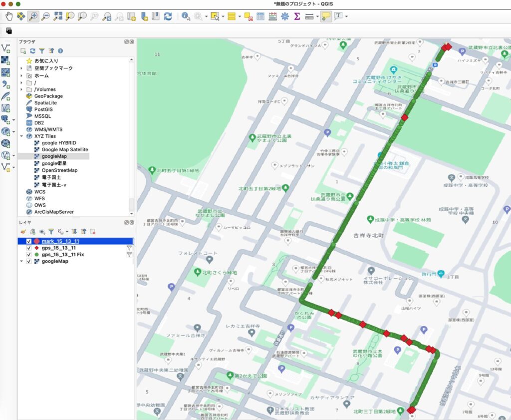Image resolution: width=511 pixels, height=420 pixels.
Task: Select the 電子国土-v tile entry
Action: point(54,185)
